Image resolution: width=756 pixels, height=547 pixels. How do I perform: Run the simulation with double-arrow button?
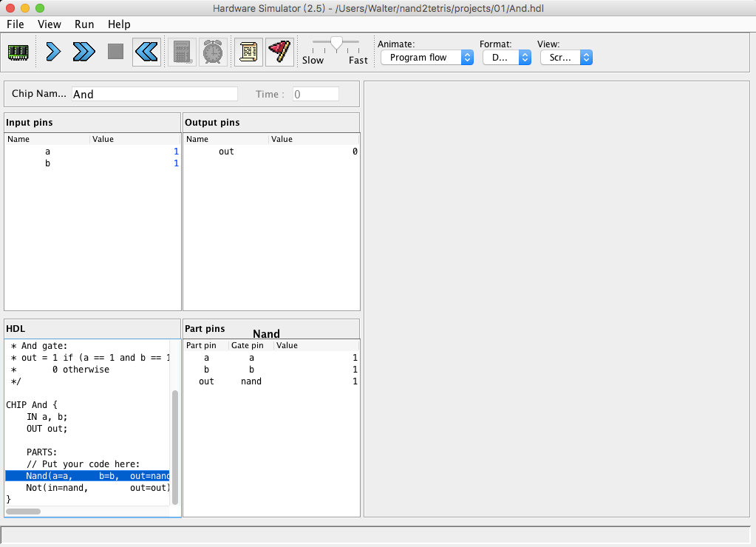pyautogui.click(x=84, y=52)
